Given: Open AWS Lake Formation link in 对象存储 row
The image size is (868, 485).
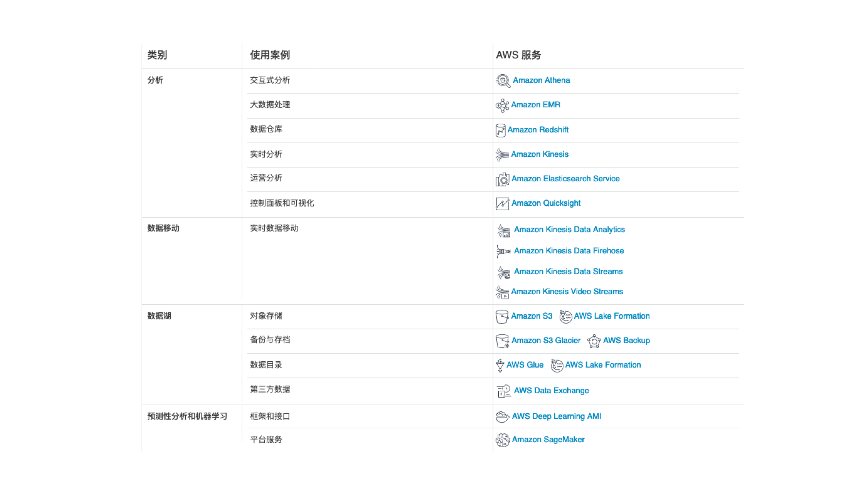Looking at the screenshot, I should click(611, 316).
